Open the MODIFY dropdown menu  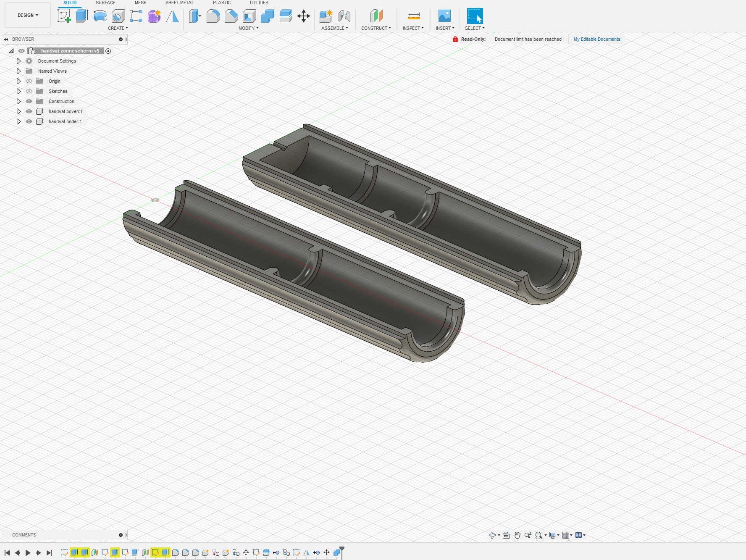click(249, 28)
